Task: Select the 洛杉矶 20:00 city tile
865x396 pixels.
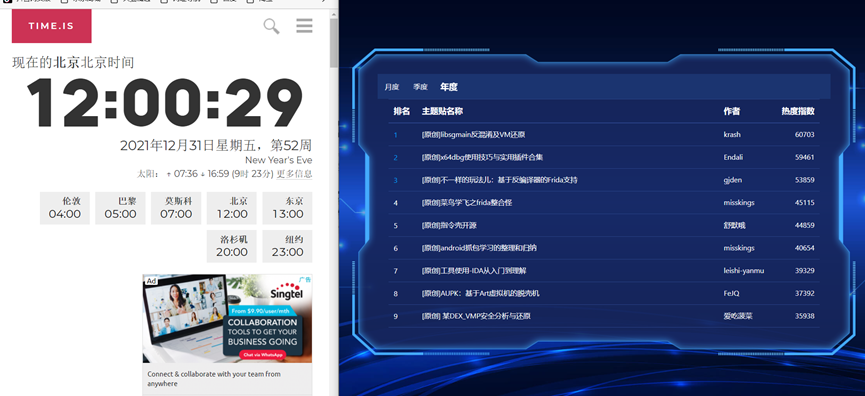Action: click(x=232, y=247)
